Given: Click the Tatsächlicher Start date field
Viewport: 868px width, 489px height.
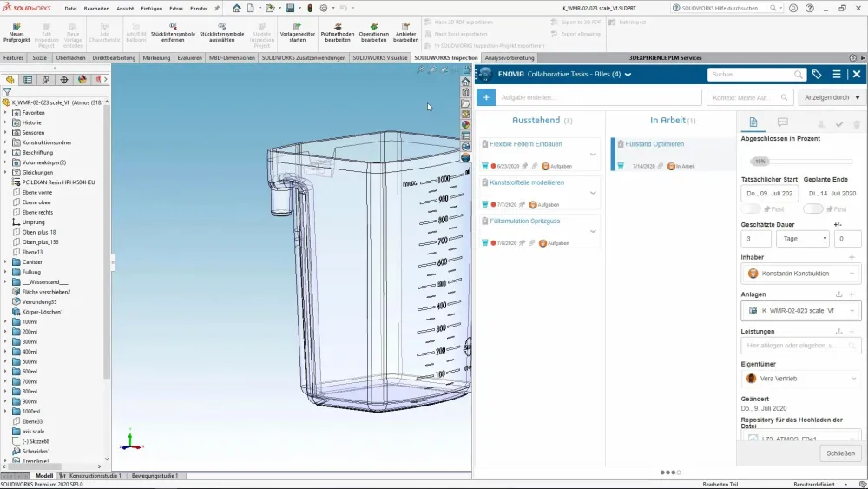Looking at the screenshot, I should tap(769, 194).
